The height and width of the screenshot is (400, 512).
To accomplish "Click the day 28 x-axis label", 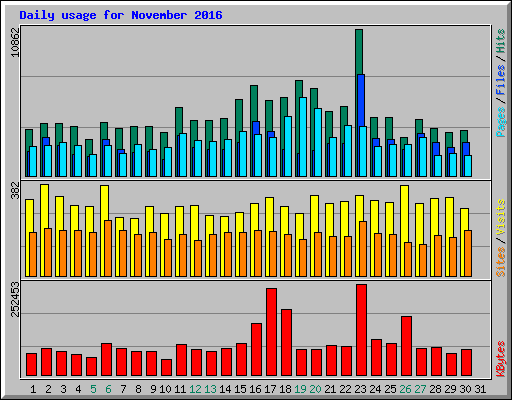I will pos(435,389).
